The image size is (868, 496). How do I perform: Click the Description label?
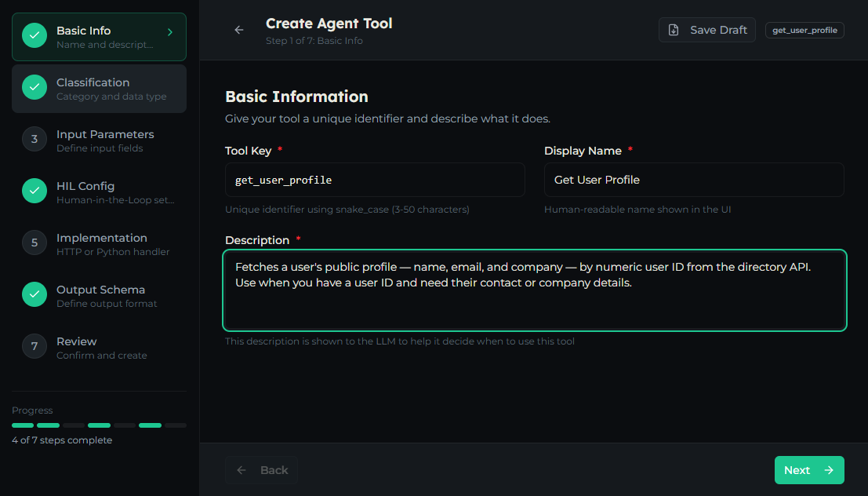(x=257, y=240)
